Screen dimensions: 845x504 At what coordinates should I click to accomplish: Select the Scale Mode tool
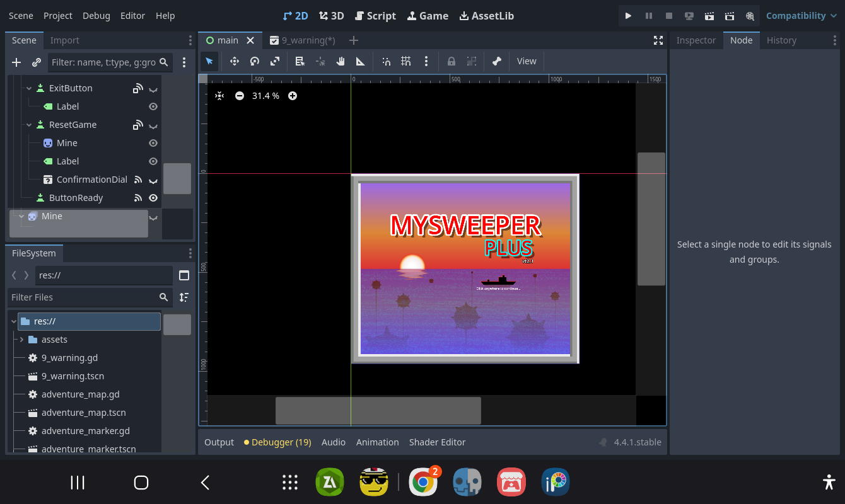coord(275,61)
